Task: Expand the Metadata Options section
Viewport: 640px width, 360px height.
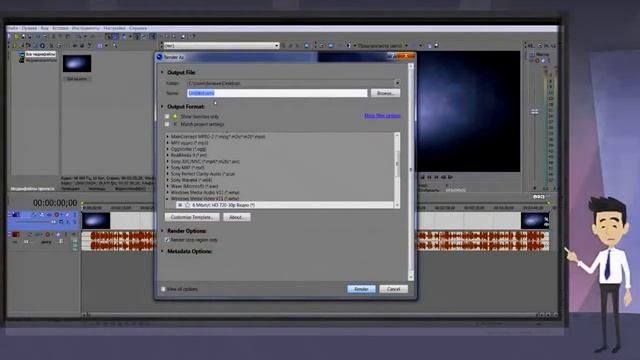Action: point(162,251)
